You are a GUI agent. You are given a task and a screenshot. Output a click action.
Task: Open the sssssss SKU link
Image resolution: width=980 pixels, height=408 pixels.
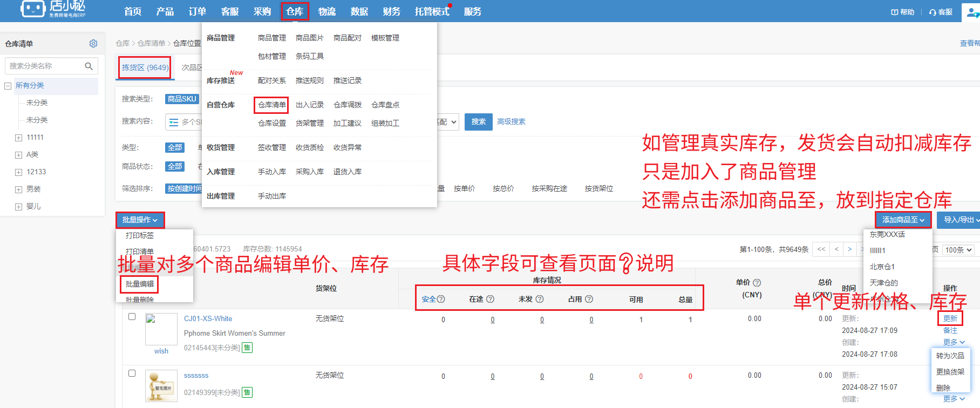point(196,376)
